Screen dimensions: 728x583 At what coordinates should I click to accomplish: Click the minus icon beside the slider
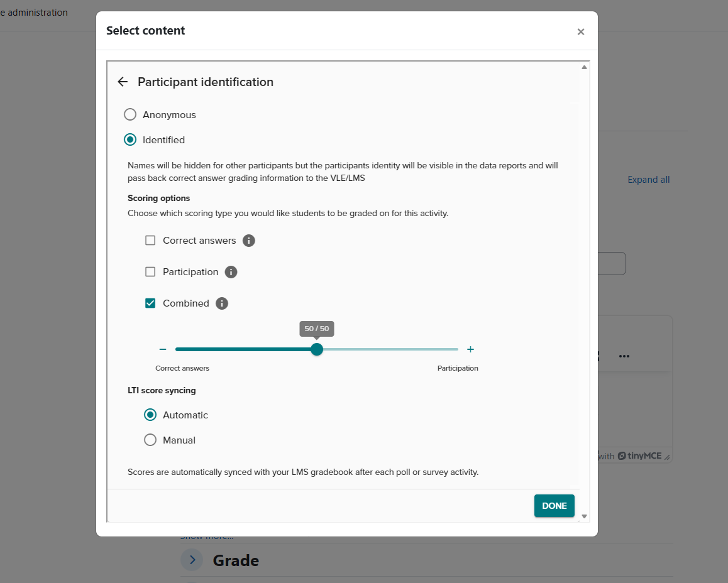click(x=162, y=349)
